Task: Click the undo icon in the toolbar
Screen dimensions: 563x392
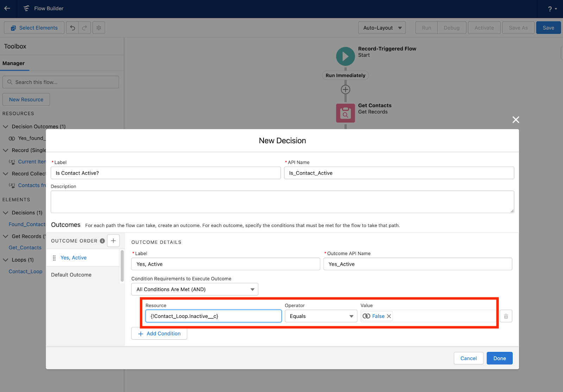Action: (x=72, y=27)
